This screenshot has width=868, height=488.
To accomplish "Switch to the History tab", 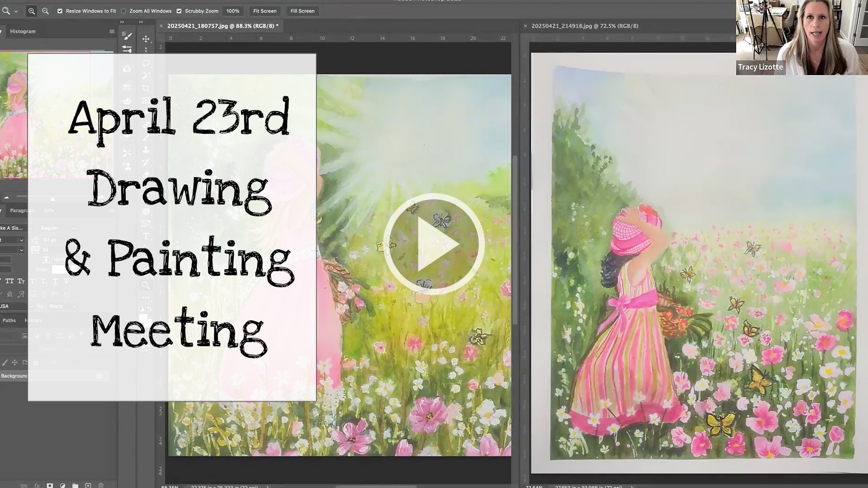I will pyautogui.click(x=33, y=320).
